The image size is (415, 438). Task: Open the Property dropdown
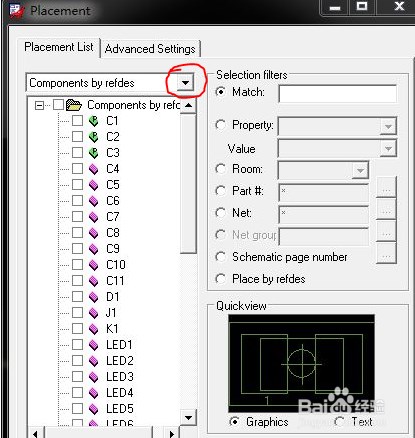[x=388, y=126]
